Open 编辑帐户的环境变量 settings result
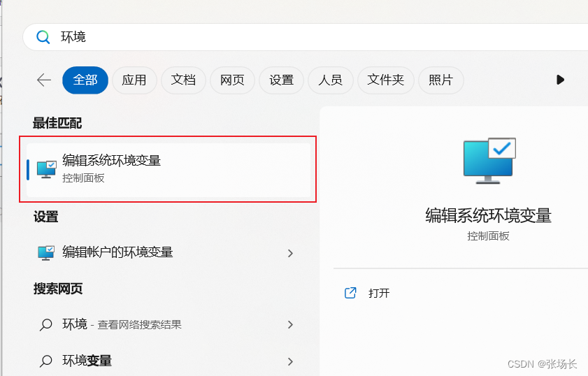The height and width of the screenshot is (376, 588). point(168,252)
